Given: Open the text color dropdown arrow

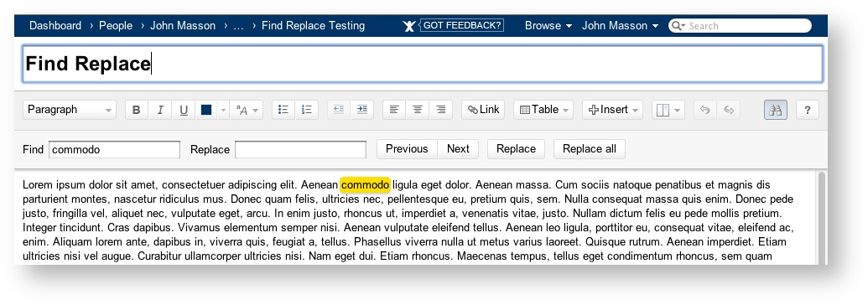Looking at the screenshot, I should click(x=223, y=110).
